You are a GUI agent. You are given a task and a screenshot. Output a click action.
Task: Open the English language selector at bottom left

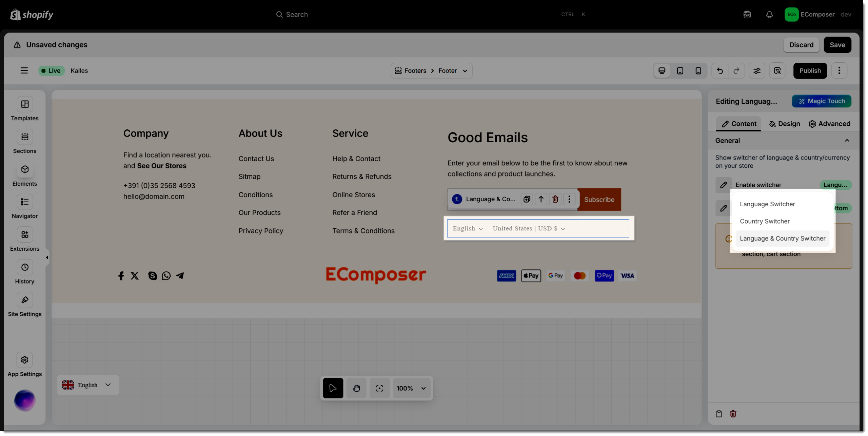click(x=87, y=385)
